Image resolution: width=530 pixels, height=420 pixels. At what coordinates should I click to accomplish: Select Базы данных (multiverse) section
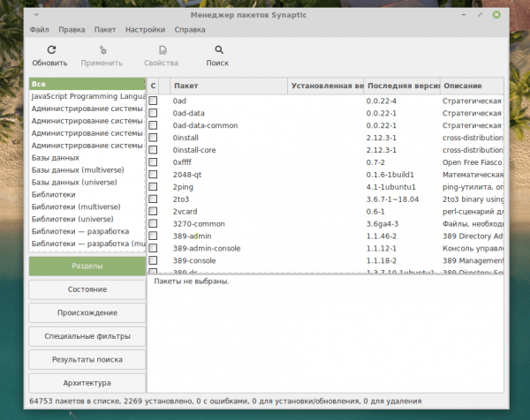pyautogui.click(x=87, y=169)
